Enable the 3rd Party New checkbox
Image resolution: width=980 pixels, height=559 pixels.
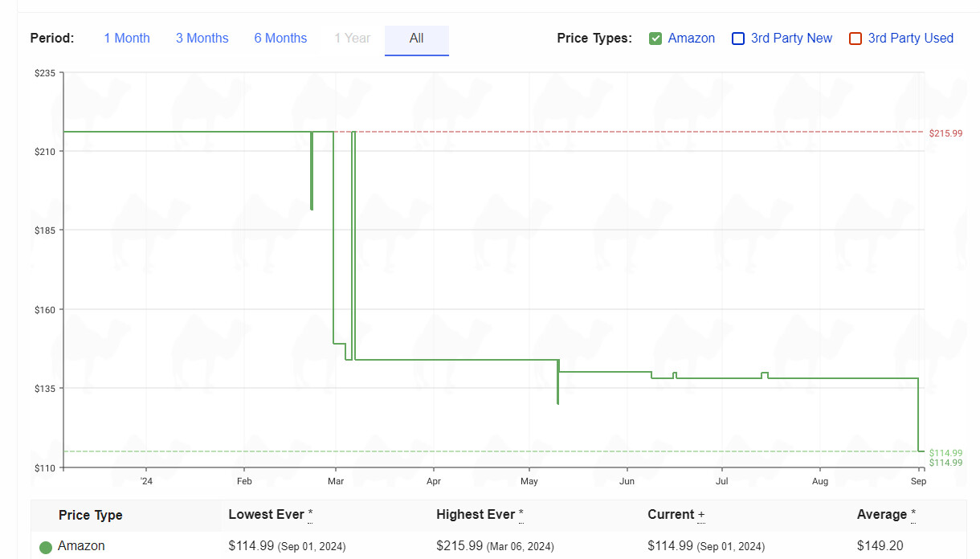click(x=738, y=39)
